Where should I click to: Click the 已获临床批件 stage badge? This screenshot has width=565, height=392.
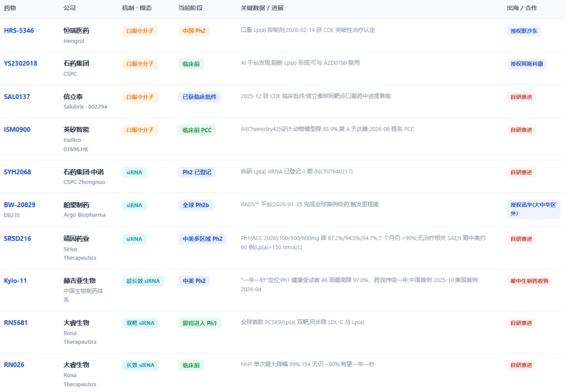click(x=199, y=97)
